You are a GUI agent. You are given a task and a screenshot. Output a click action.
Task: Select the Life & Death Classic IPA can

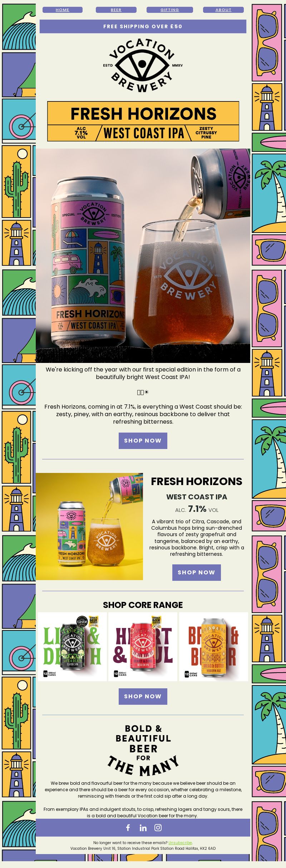tap(73, 647)
